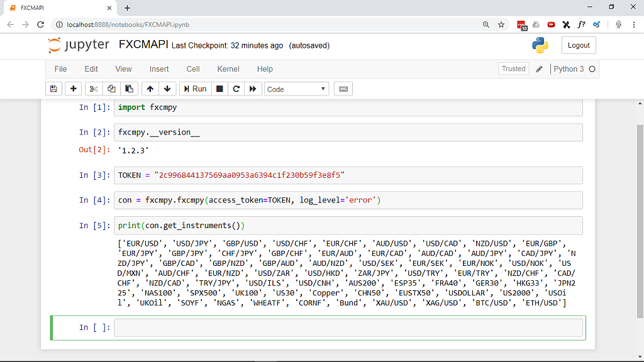Image resolution: width=644 pixels, height=362 pixels.
Task: Click the Logout button
Action: point(579,45)
